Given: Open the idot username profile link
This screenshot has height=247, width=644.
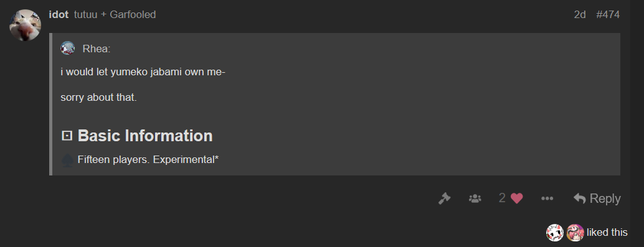Looking at the screenshot, I should [x=59, y=15].
